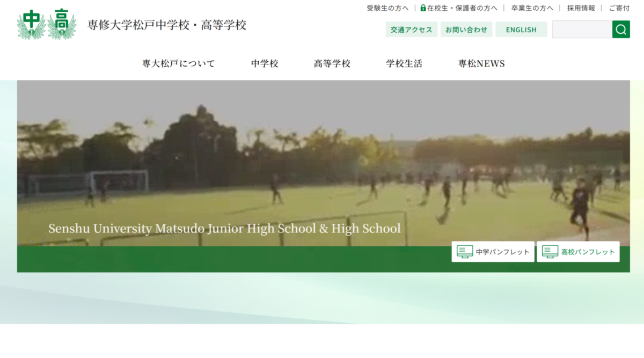Open the 専松NEWS menu

[x=481, y=63]
